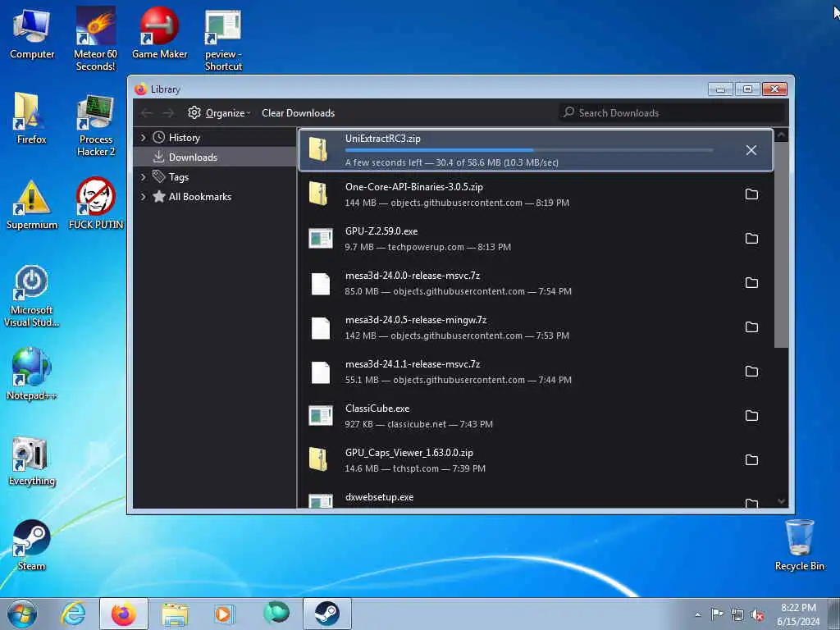Show GPU_Caps_Viewer_1.63.0.0.zip in folder

click(751, 459)
